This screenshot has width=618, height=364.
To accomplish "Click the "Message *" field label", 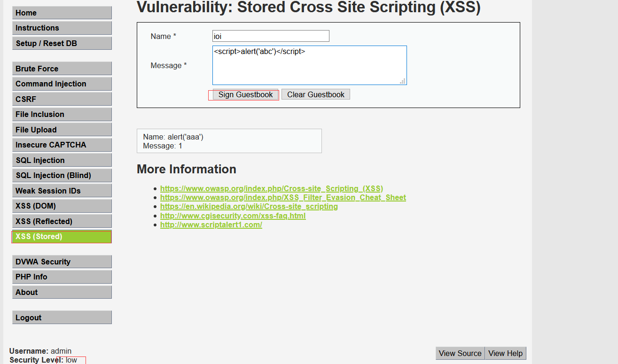I will click(x=169, y=65).
